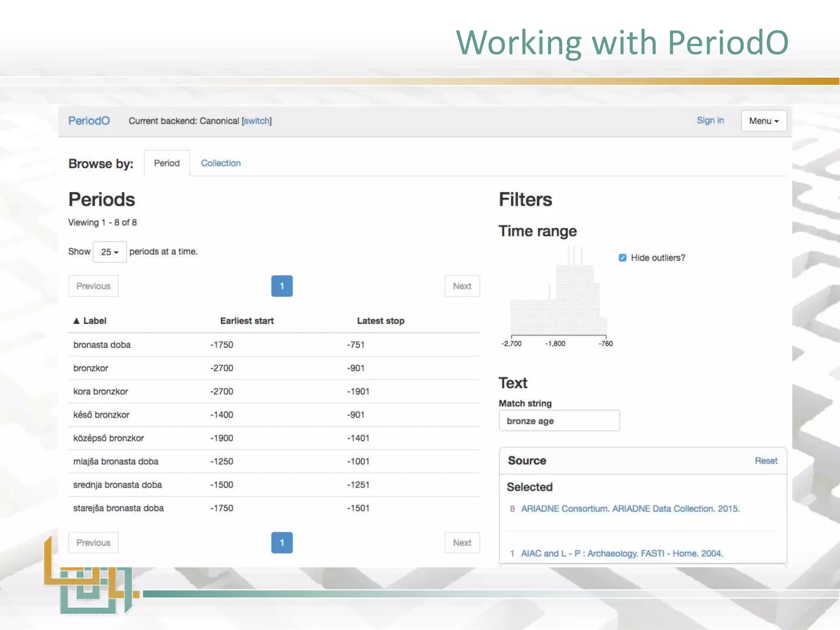Click the bottom Next page button
840x630 pixels.
click(x=462, y=543)
